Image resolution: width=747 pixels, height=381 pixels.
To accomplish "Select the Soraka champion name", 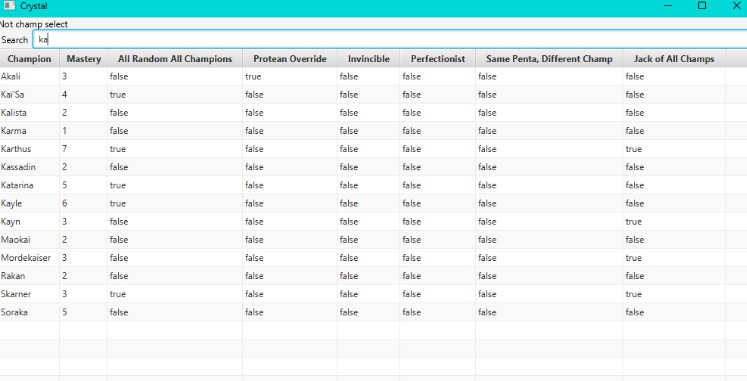I will pos(14,312).
